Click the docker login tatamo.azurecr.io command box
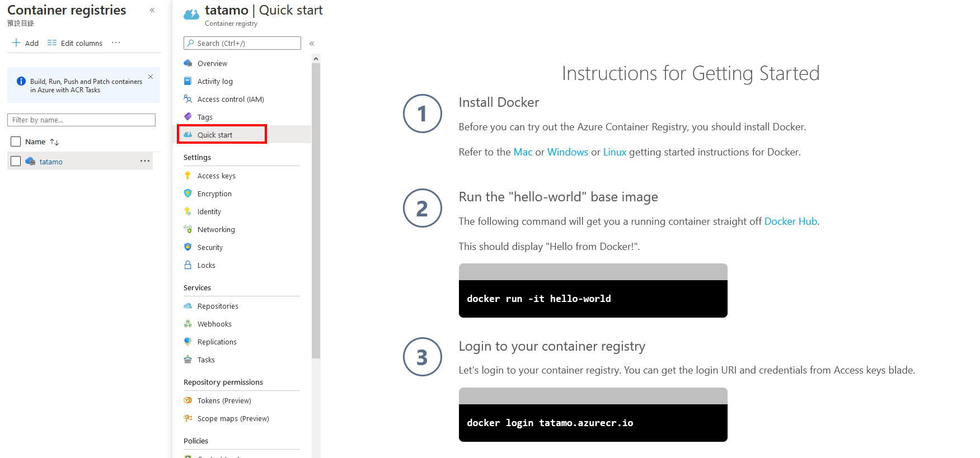The width and height of the screenshot is (980, 458). (593, 423)
